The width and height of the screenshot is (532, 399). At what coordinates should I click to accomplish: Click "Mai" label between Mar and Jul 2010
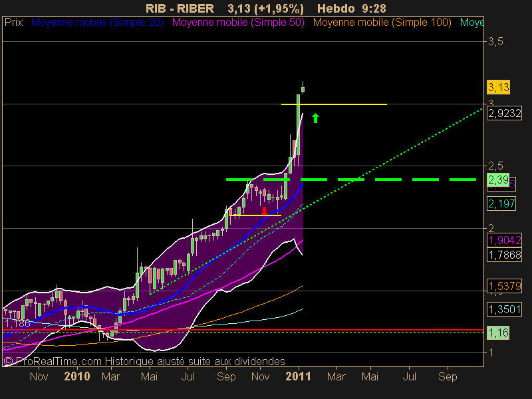click(149, 376)
